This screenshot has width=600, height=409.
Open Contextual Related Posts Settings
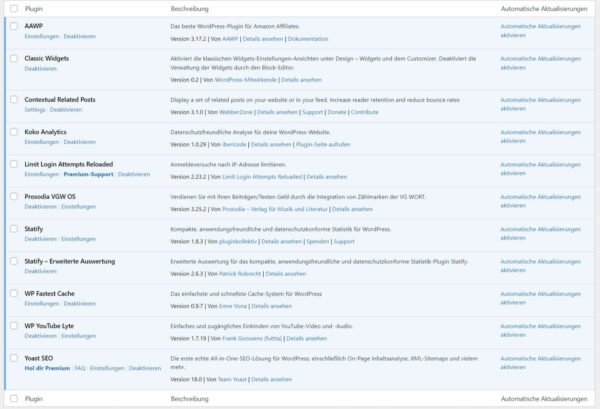pyautogui.click(x=35, y=110)
